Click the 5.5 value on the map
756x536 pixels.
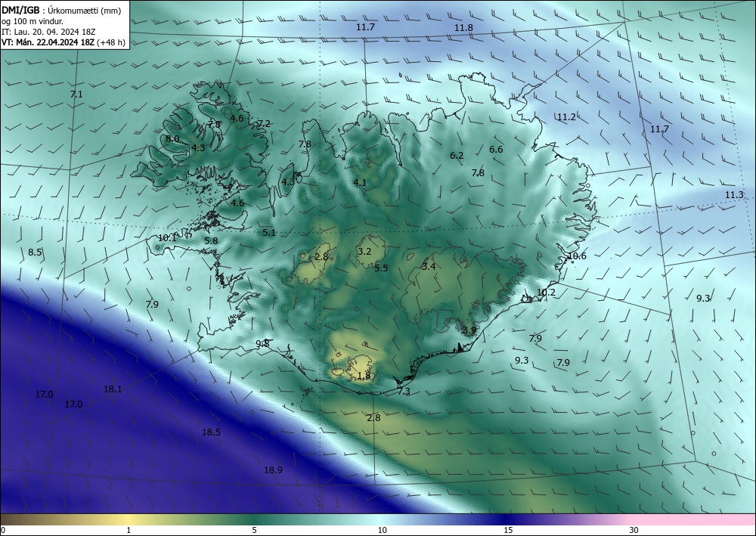381,268
